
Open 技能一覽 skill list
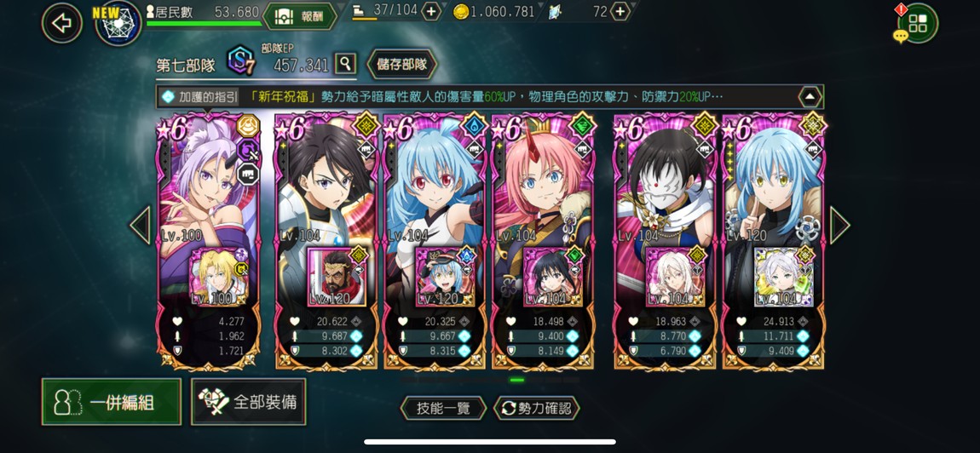tap(443, 408)
